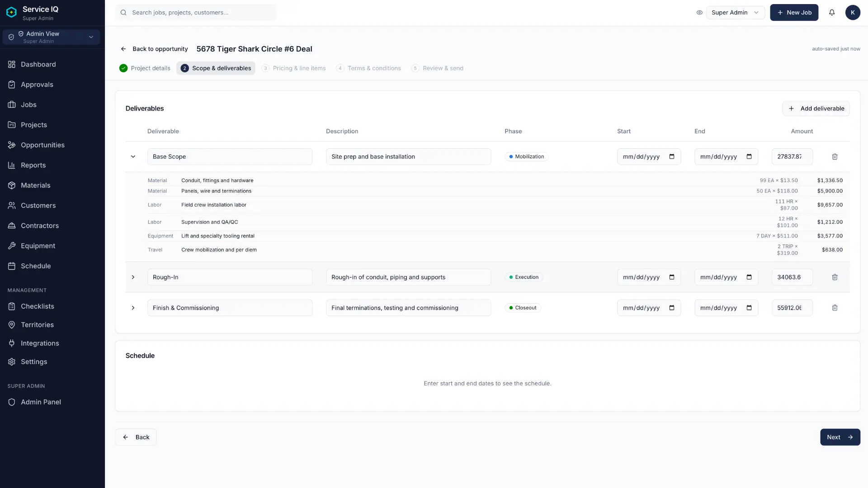Click 'Crew mobilization and per diem' line
This screenshot has width=868, height=488.
pos(219,249)
